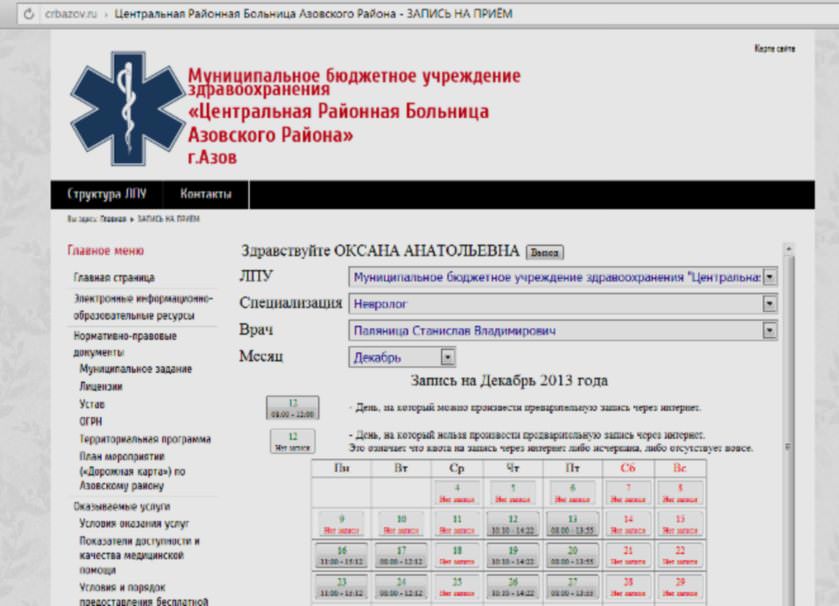Select December 16 appointment slot in calendar
The width and height of the screenshot is (839, 606).
(x=341, y=555)
